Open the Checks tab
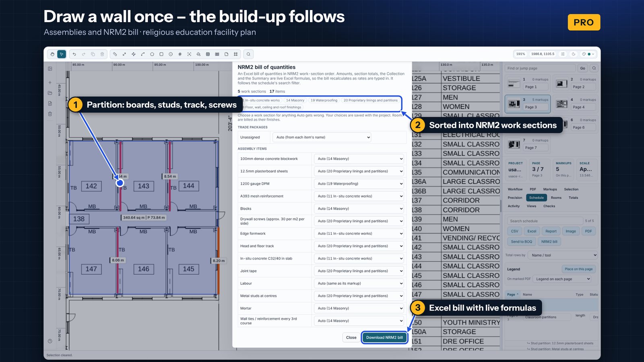This screenshot has height=362, width=644. pos(549,206)
